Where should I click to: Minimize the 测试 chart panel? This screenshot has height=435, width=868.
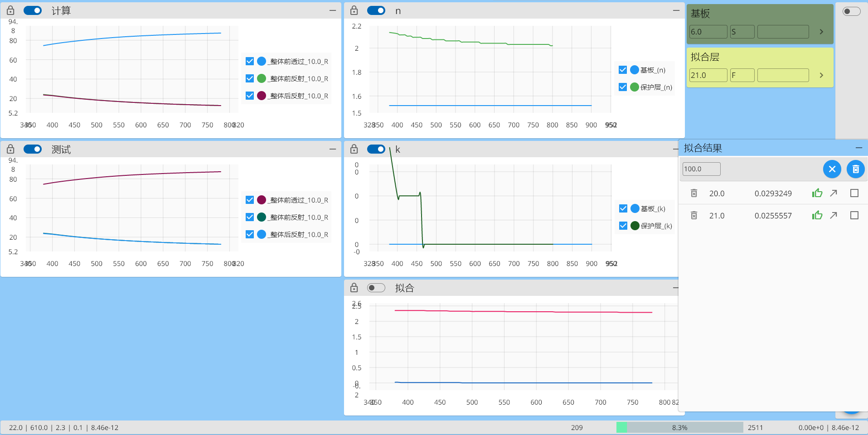click(x=333, y=149)
